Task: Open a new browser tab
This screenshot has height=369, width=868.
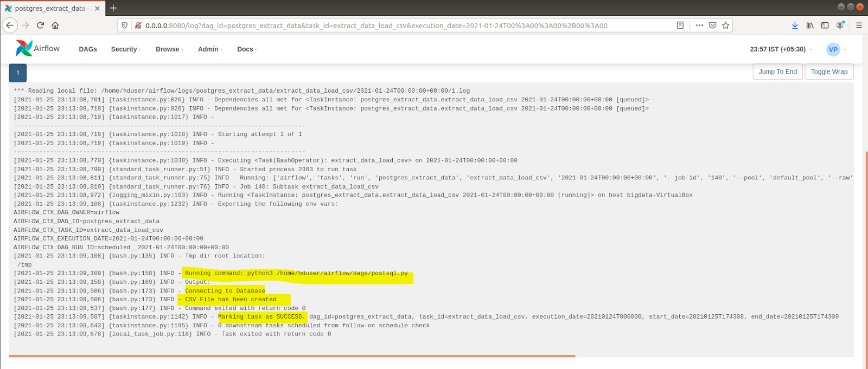Action: click(x=113, y=8)
